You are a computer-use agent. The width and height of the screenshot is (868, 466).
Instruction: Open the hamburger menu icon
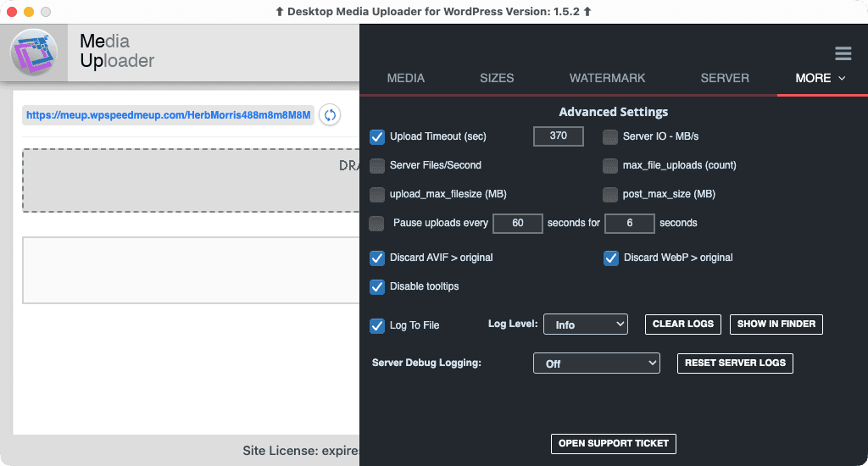(x=843, y=53)
